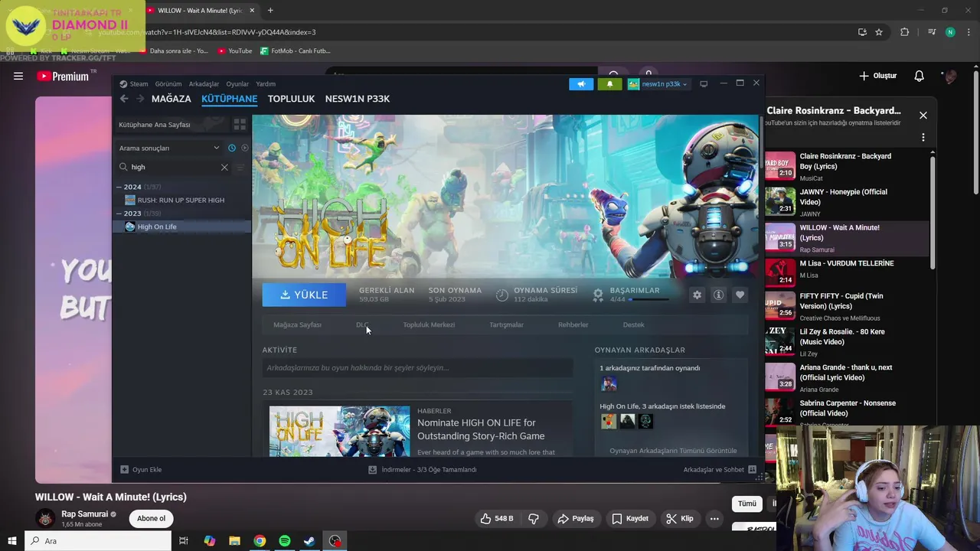Open Windows Task View button
This screenshot has height=551, width=980.
point(184,541)
